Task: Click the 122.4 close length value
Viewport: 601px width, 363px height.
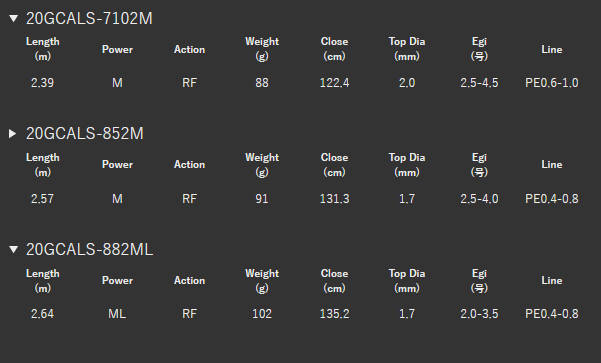Action: click(334, 83)
